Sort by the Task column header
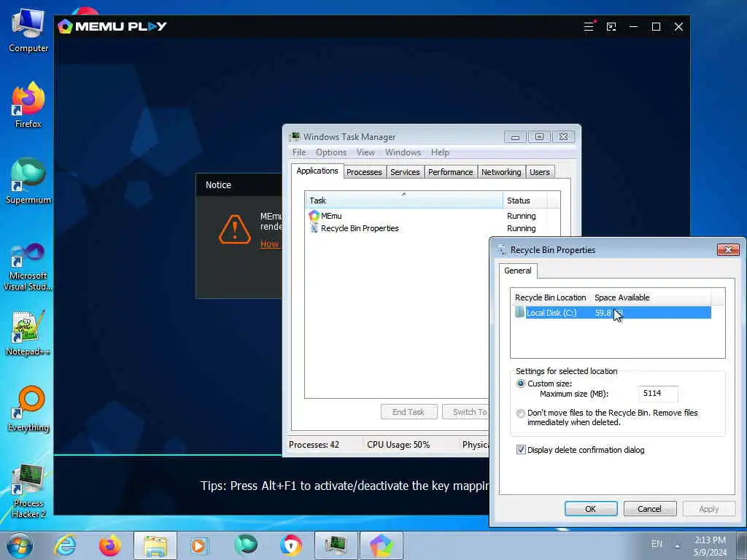Screen dimensions: 747x560 tap(404, 200)
